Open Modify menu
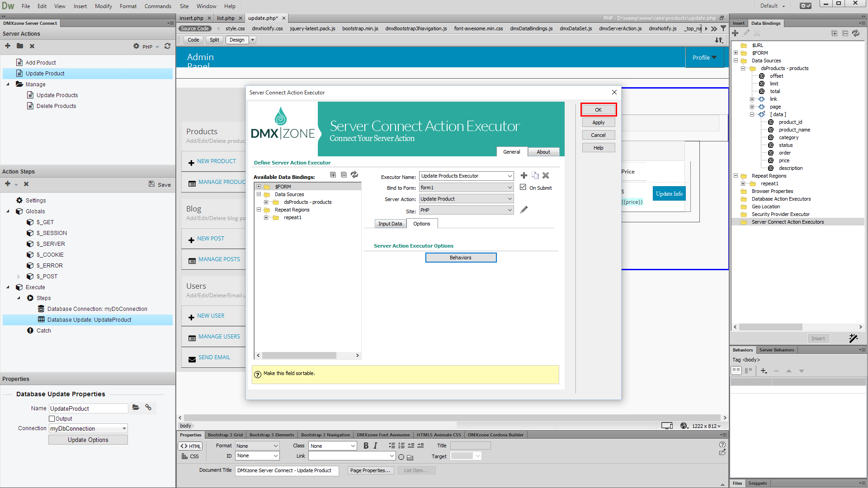The height and width of the screenshot is (488, 868). (103, 6)
